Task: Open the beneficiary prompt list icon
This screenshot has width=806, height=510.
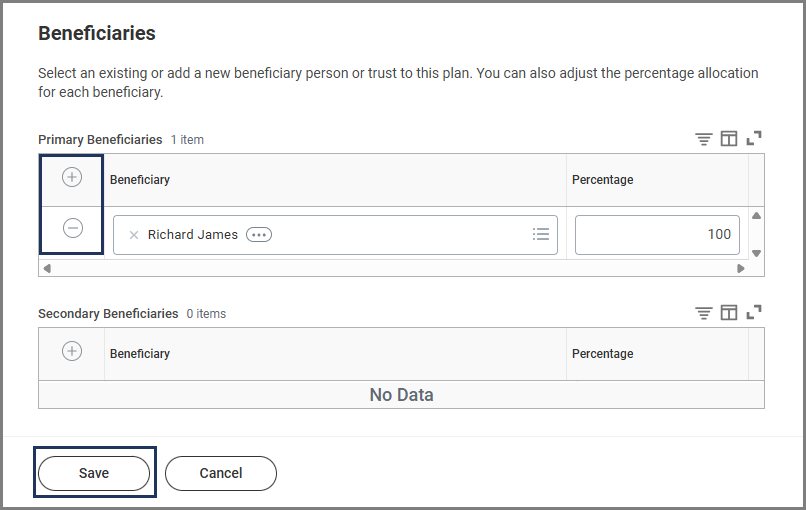Action: tap(541, 234)
